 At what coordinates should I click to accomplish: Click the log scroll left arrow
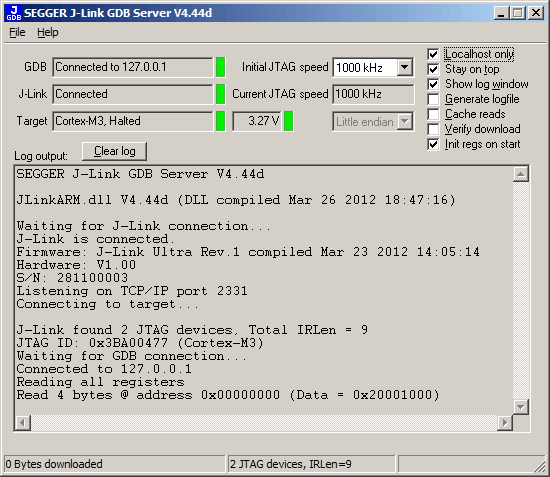click(23, 423)
